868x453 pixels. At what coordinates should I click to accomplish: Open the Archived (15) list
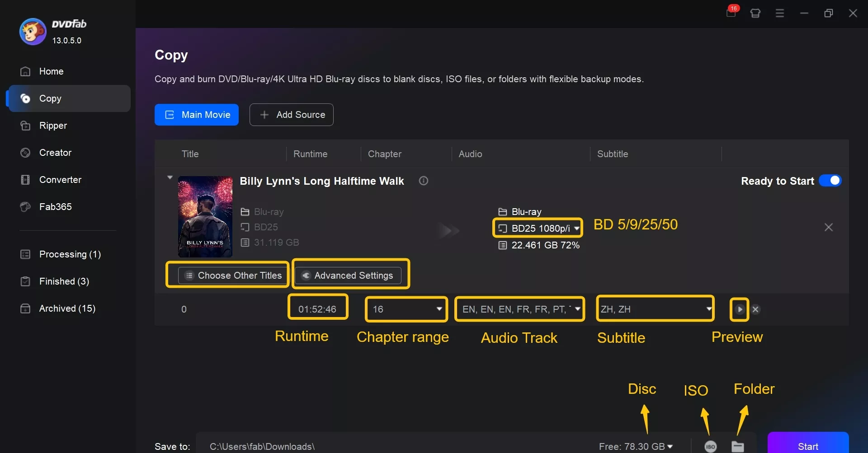tap(67, 308)
